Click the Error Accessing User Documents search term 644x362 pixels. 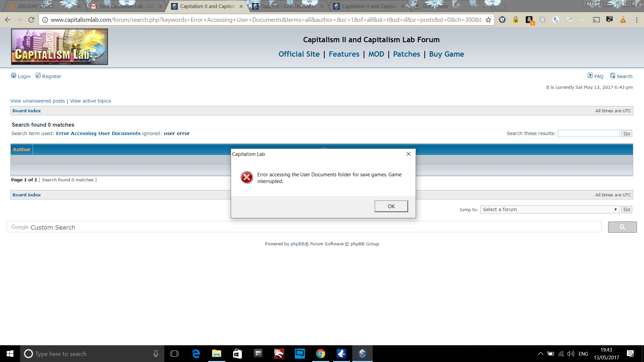coord(98,133)
